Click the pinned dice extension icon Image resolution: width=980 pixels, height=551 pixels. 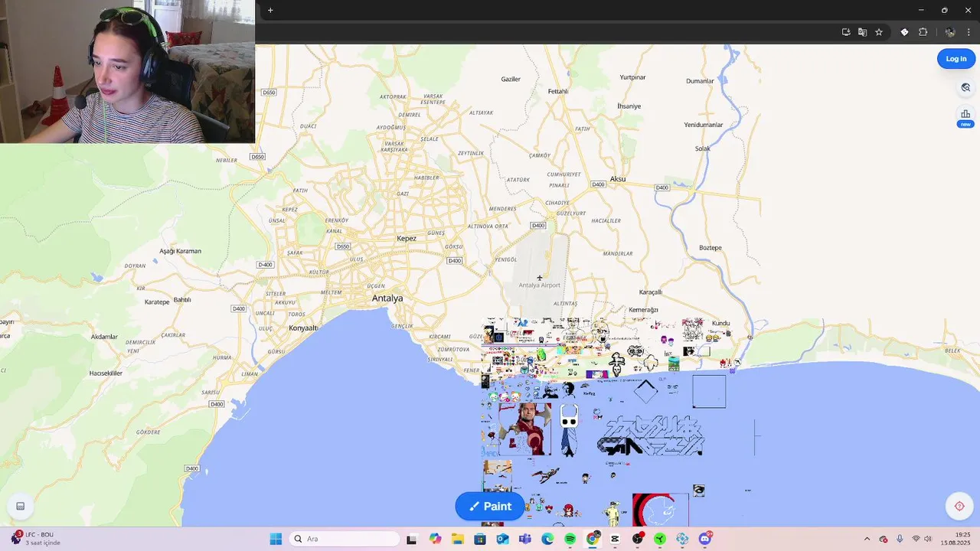click(904, 32)
